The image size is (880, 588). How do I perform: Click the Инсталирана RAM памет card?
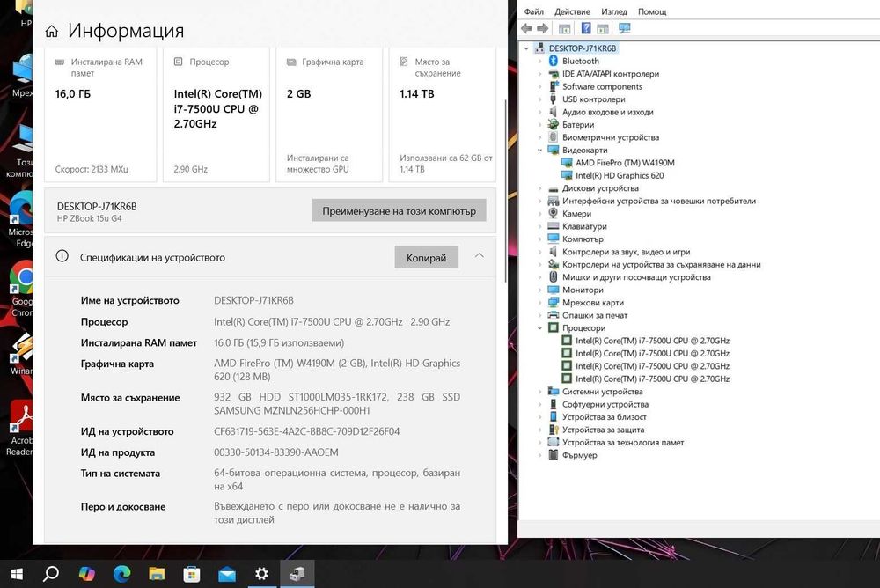coord(100,114)
